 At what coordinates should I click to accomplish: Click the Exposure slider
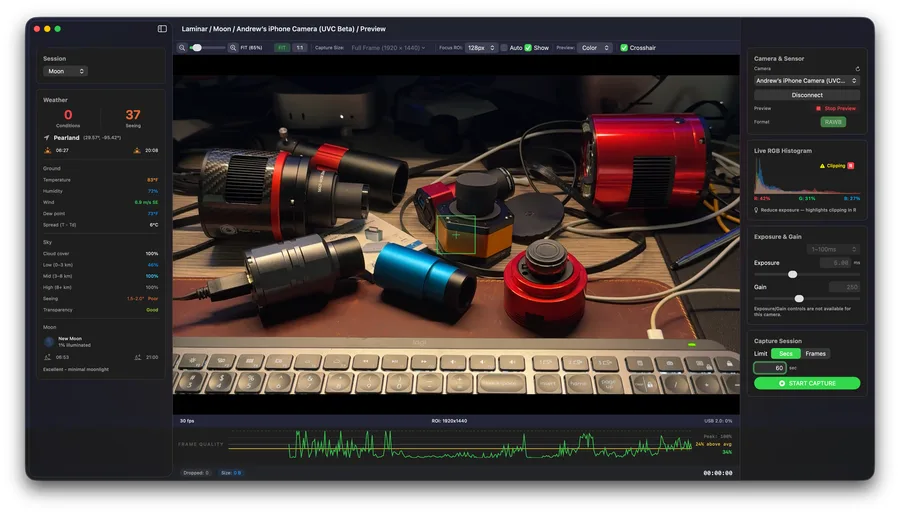[x=806, y=274]
